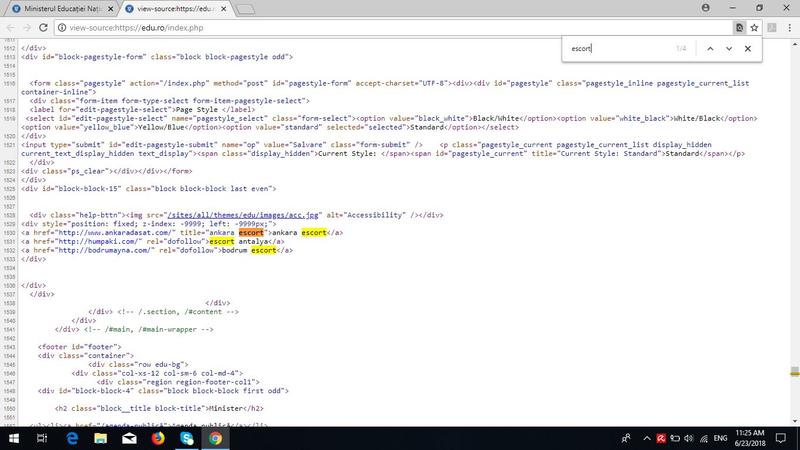800x450 pixels.
Task: Open Microsoft Edge from the taskbar
Action: coord(72,438)
